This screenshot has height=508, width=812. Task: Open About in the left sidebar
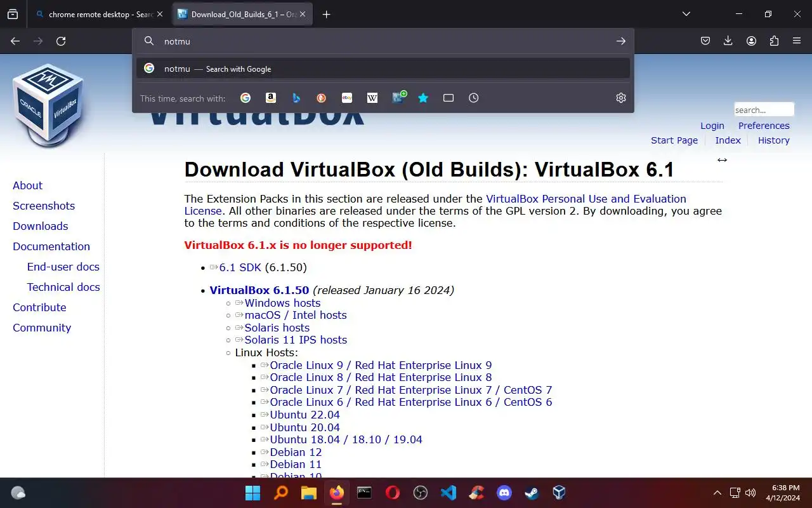point(28,185)
